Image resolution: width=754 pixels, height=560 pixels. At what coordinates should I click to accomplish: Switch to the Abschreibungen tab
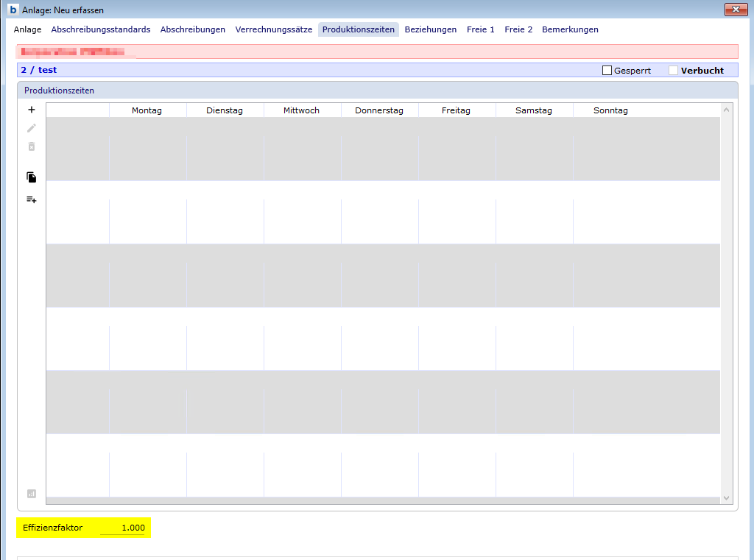coord(193,29)
